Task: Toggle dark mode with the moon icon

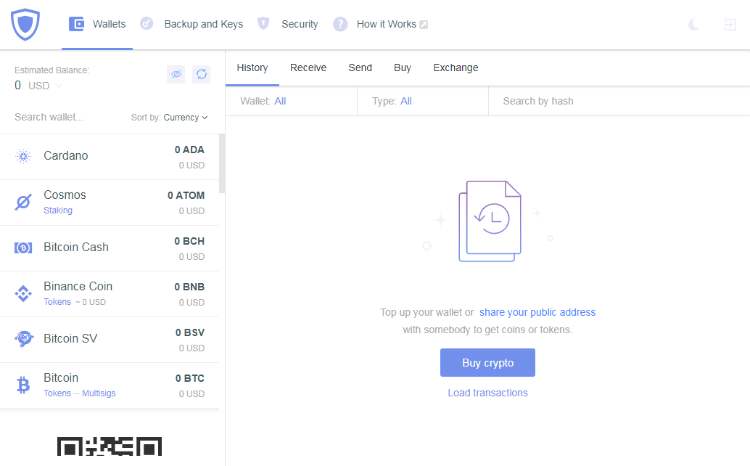Action: click(x=694, y=24)
